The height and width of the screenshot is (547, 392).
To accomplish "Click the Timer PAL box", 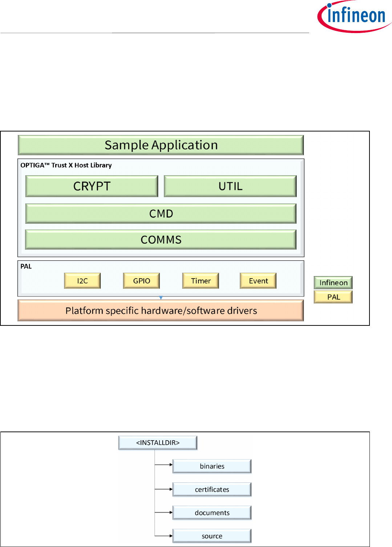I will tap(201, 281).
